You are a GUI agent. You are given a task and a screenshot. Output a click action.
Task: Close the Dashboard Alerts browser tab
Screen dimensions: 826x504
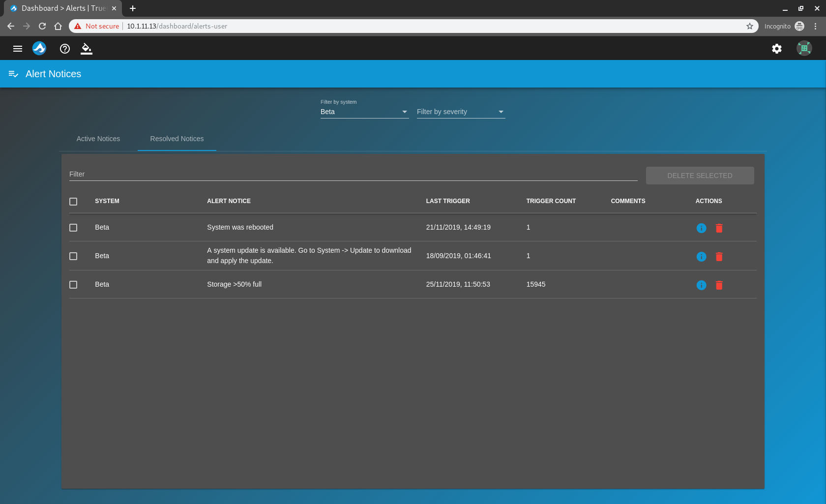(x=114, y=8)
